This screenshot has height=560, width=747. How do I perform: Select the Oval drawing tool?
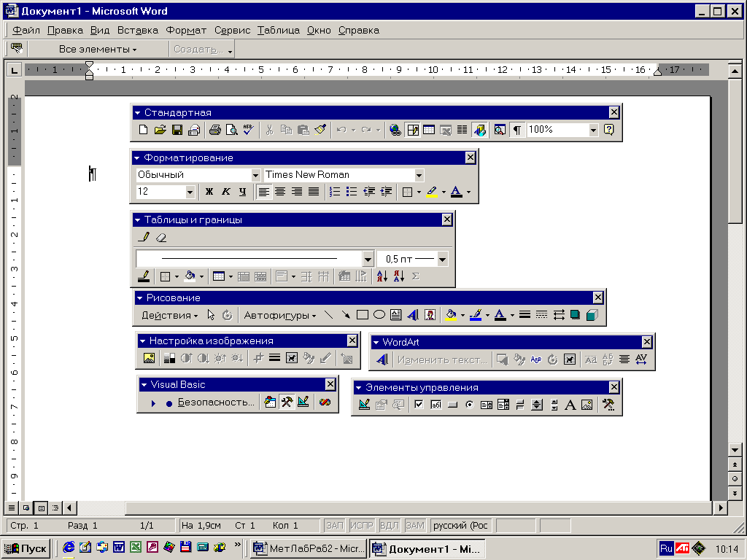(x=379, y=315)
